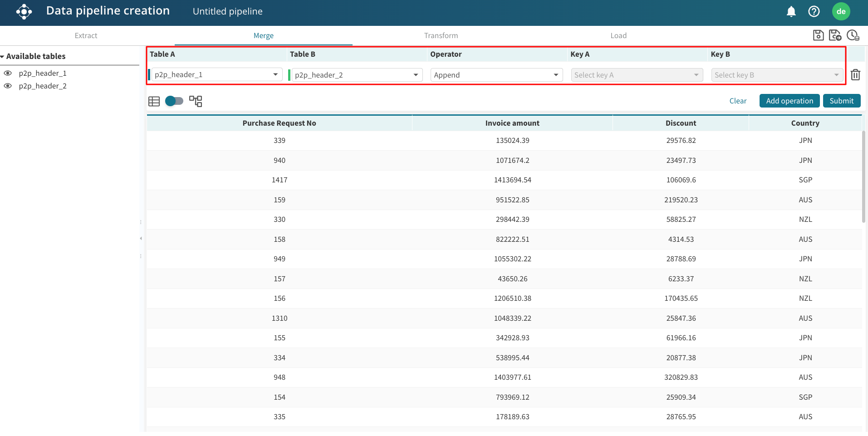
Task: Click the vertical scrollbar of data table
Action: [863, 177]
